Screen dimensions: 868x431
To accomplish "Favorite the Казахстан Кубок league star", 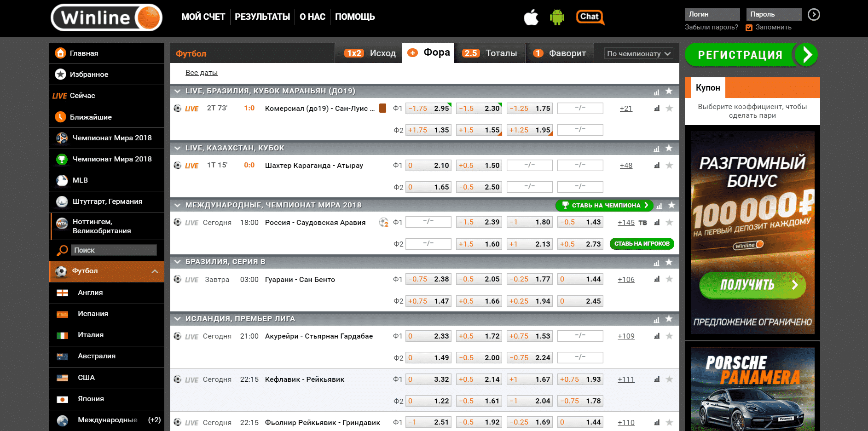I will 669,148.
